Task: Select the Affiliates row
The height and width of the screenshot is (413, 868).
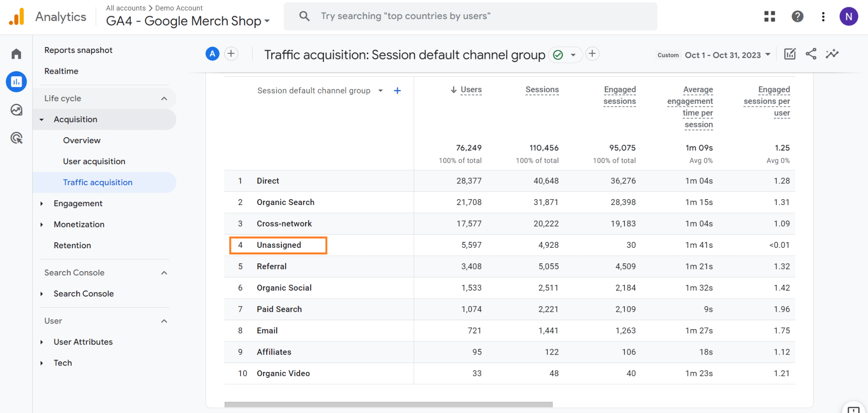Action: pos(509,352)
